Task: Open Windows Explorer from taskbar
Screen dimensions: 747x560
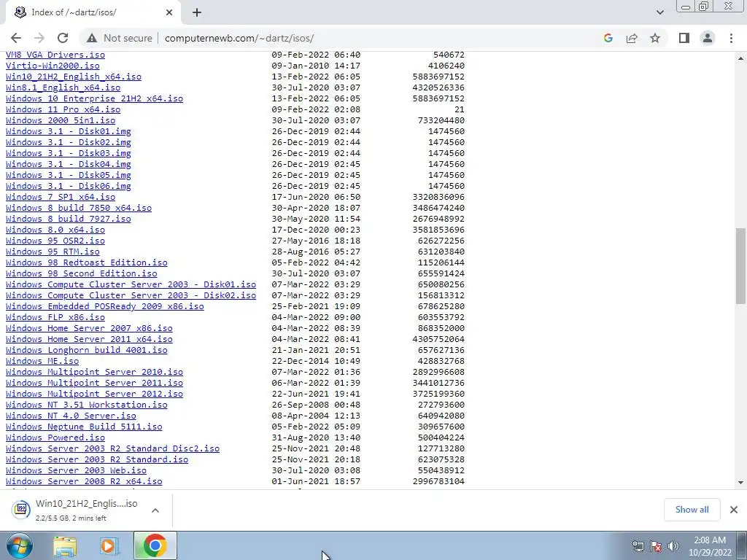Action: pos(65,545)
